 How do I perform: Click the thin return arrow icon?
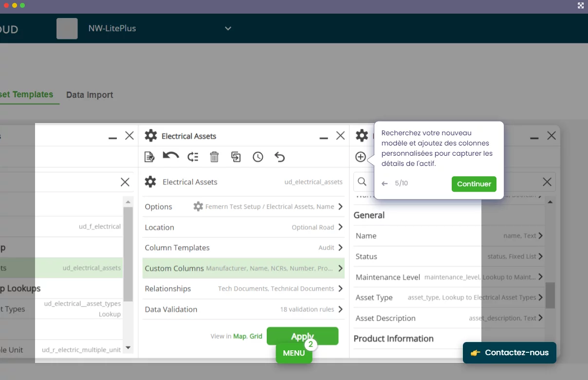click(279, 157)
